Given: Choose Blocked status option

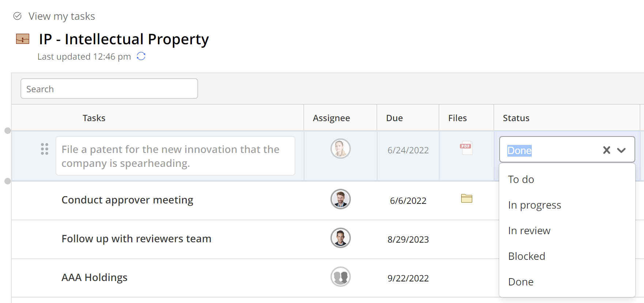Looking at the screenshot, I should tap(526, 256).
